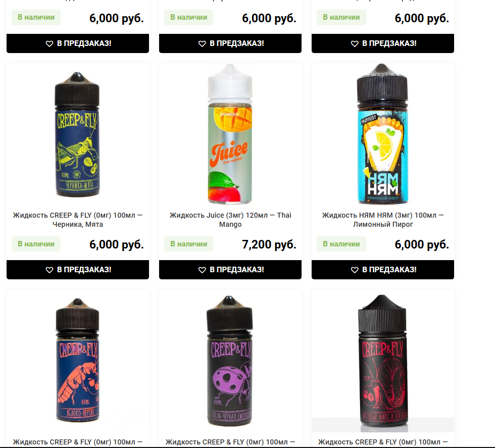Click В наличии badge for Черника, Мята
Image resolution: width=495 pixels, height=448 pixels.
click(36, 244)
